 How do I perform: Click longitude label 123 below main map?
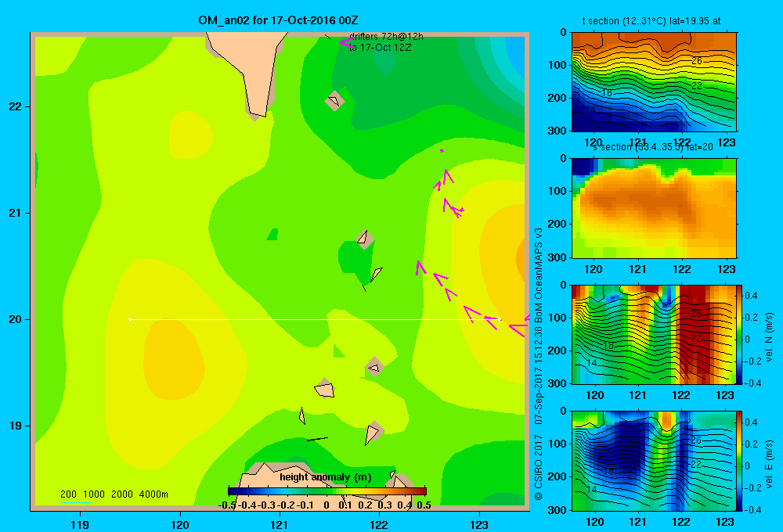[x=479, y=525]
